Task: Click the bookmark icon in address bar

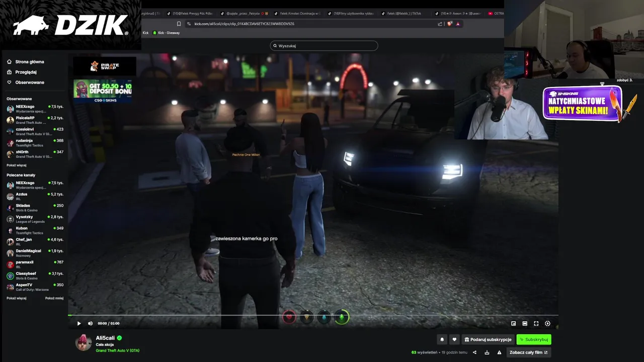Action: pyautogui.click(x=179, y=24)
